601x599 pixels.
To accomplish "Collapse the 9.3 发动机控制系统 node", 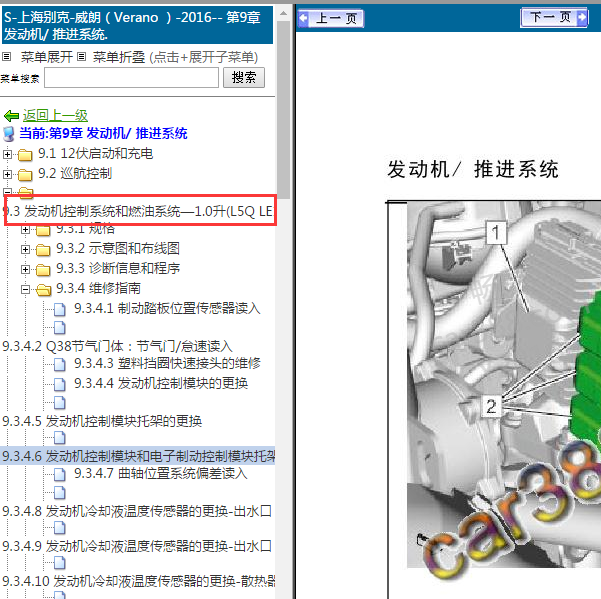I will click(7, 191).
